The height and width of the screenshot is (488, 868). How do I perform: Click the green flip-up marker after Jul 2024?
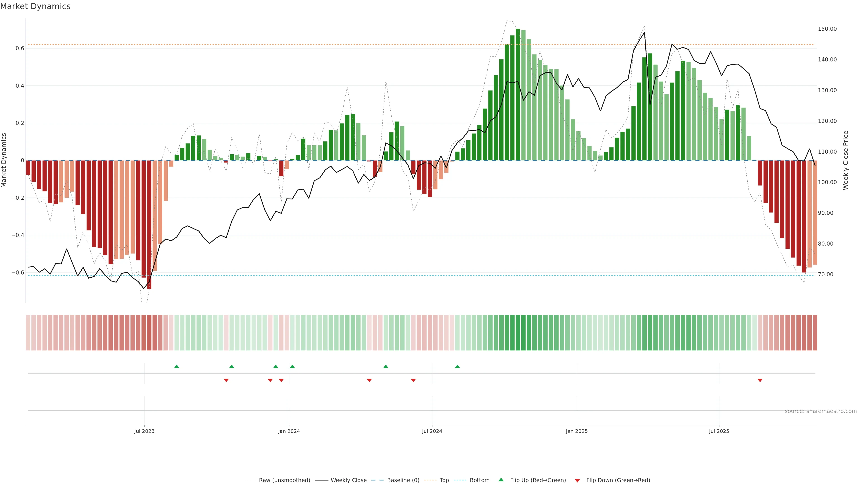[x=457, y=366]
